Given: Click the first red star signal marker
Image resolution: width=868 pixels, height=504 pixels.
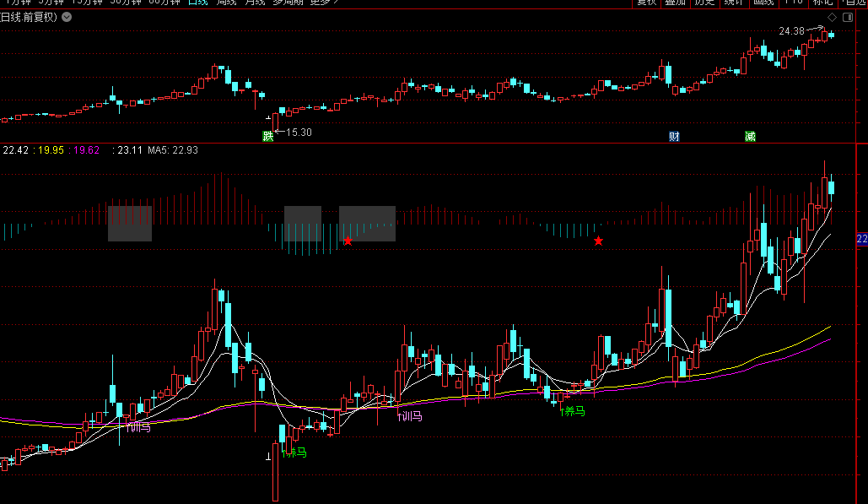Looking at the screenshot, I should tap(348, 241).
